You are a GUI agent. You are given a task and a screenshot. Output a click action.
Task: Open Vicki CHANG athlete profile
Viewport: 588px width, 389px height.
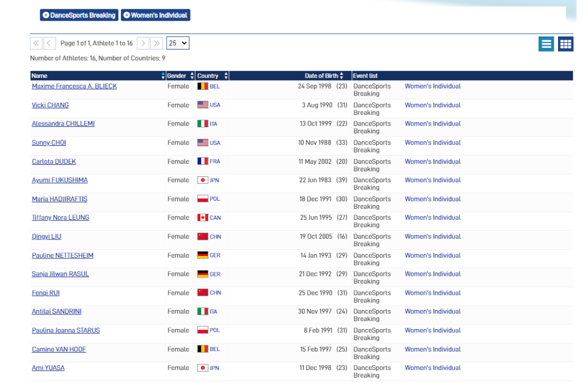pos(50,105)
